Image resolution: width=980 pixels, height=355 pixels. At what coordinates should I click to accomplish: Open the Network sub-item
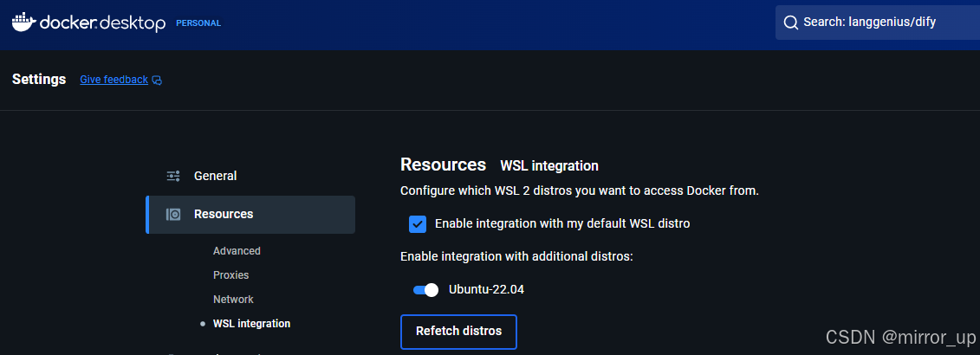(233, 300)
